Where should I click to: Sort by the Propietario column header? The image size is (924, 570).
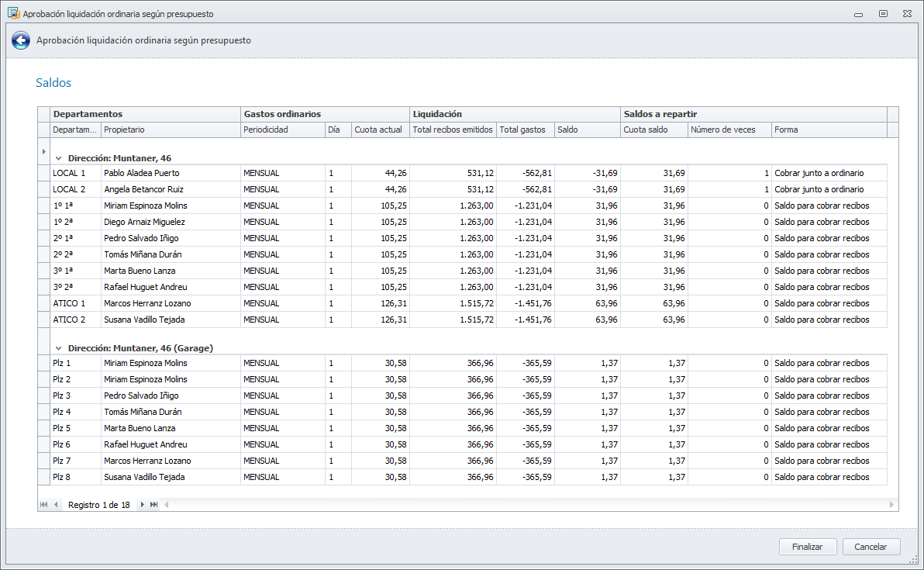pyautogui.click(x=171, y=130)
